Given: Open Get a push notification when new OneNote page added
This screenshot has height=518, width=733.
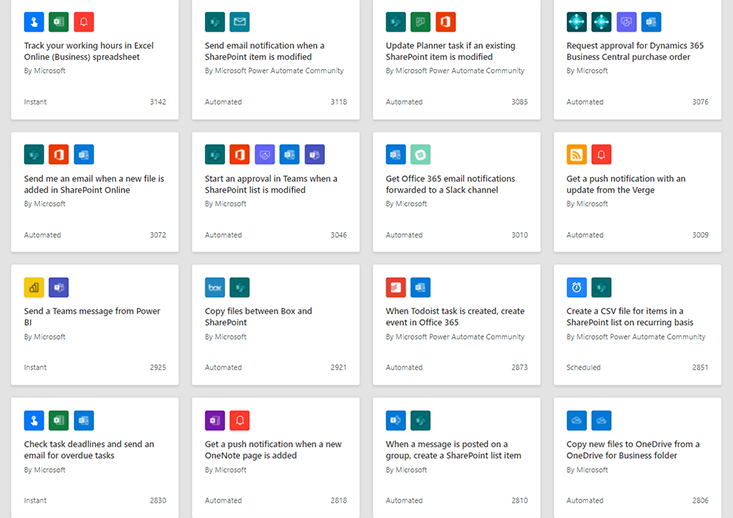Looking at the screenshot, I should (x=273, y=450).
